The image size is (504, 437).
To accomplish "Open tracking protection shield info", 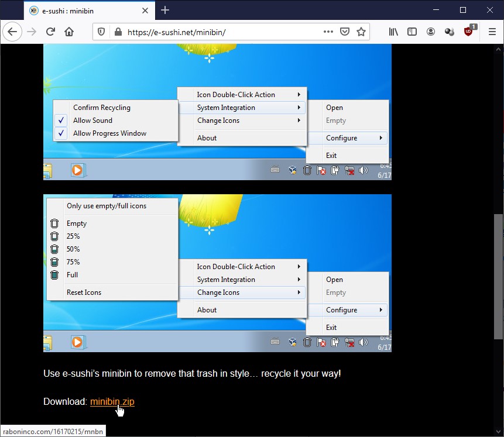I will [101, 32].
